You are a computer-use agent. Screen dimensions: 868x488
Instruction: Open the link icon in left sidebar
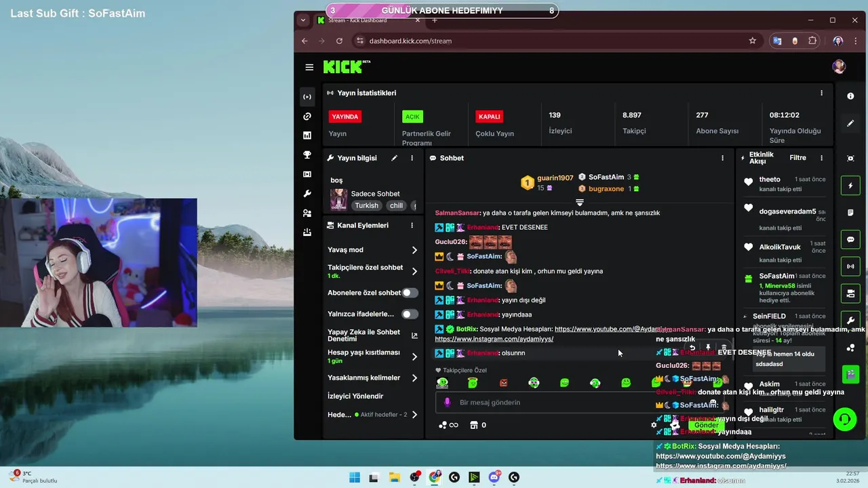(x=307, y=117)
